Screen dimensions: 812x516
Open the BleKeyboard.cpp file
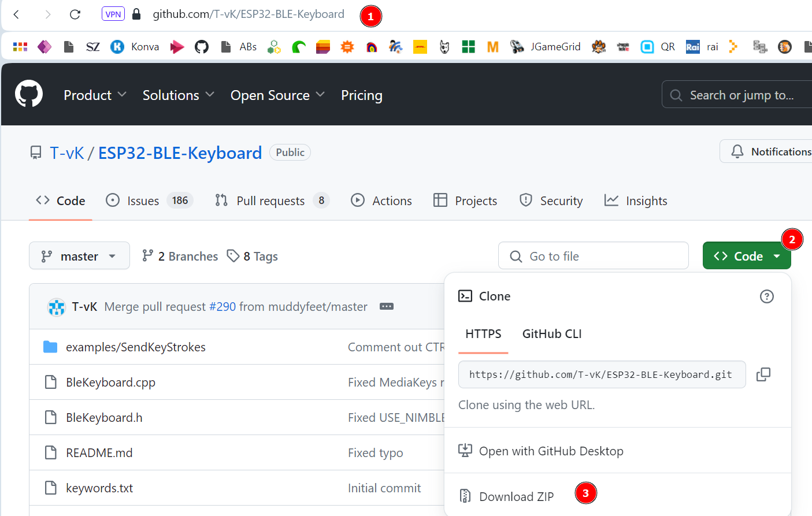coord(110,382)
